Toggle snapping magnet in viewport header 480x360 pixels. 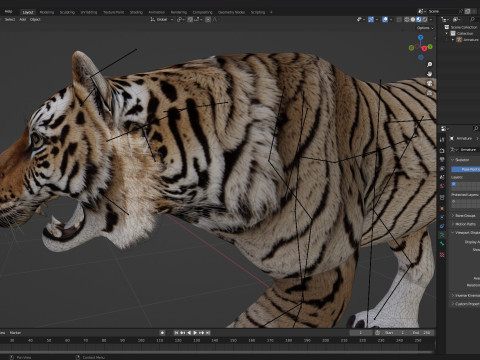(190, 20)
